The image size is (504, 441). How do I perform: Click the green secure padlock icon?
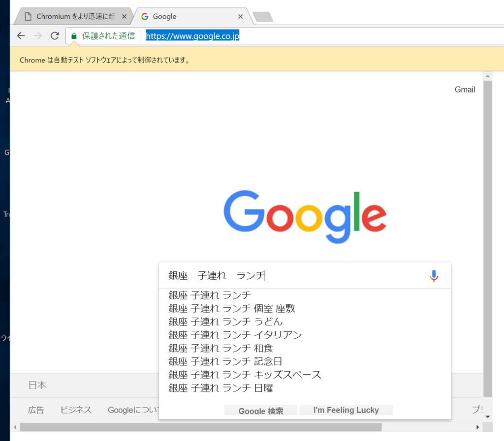[x=74, y=36]
